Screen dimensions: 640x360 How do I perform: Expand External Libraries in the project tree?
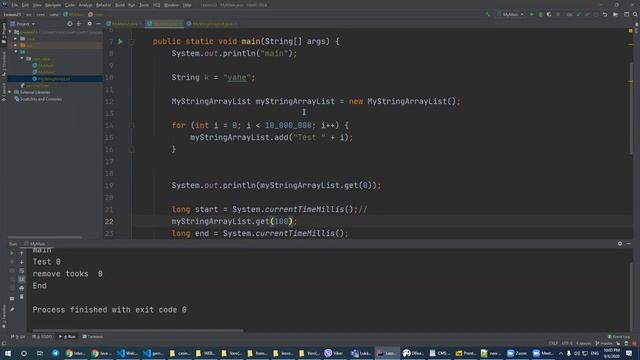(10, 92)
